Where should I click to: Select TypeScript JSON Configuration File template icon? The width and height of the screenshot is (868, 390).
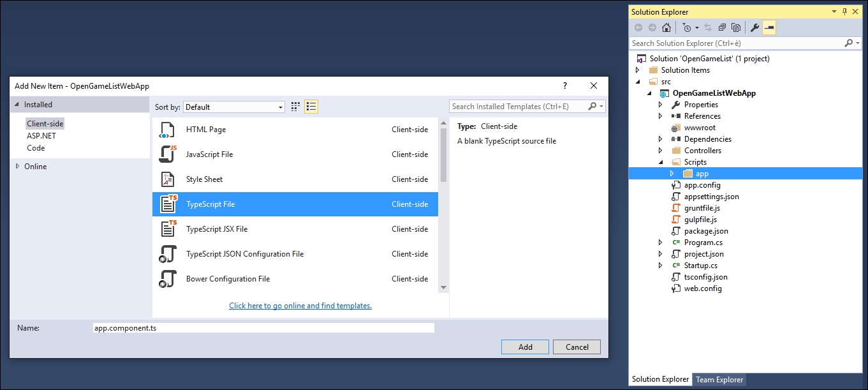coord(167,254)
